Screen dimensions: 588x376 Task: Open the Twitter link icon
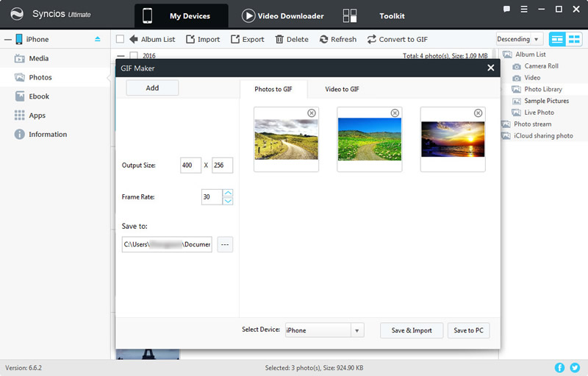(x=575, y=367)
